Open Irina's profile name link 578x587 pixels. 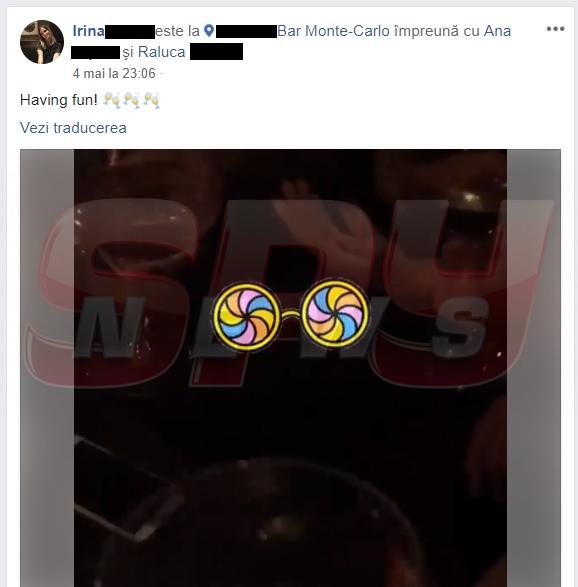click(88, 31)
